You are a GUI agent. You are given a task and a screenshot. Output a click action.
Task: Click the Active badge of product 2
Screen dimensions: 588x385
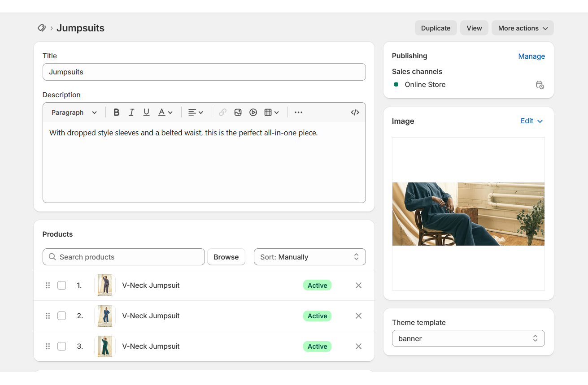(317, 316)
